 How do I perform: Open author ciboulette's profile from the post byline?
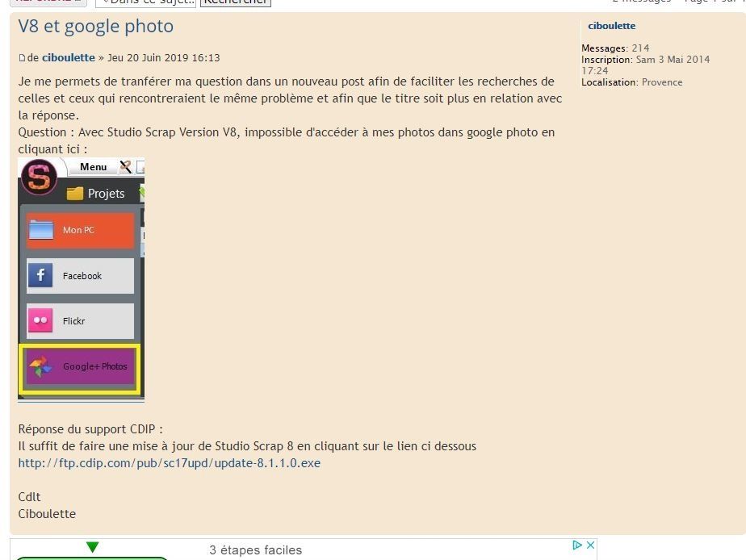[x=69, y=57]
